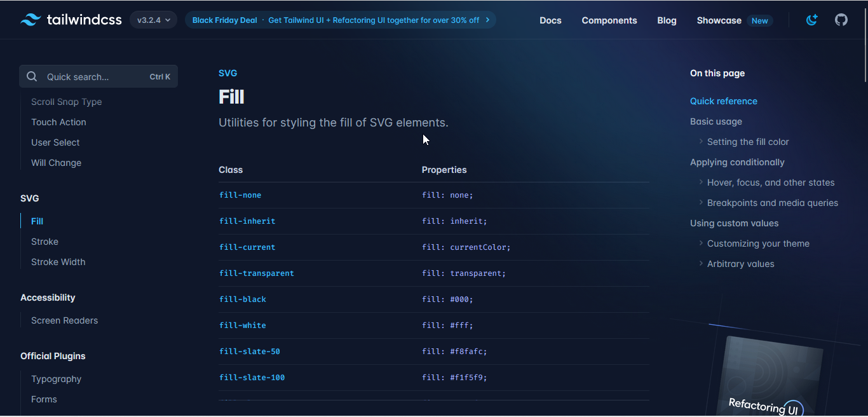Click the chevron beside Customizing your theme
868x417 pixels.
point(701,243)
